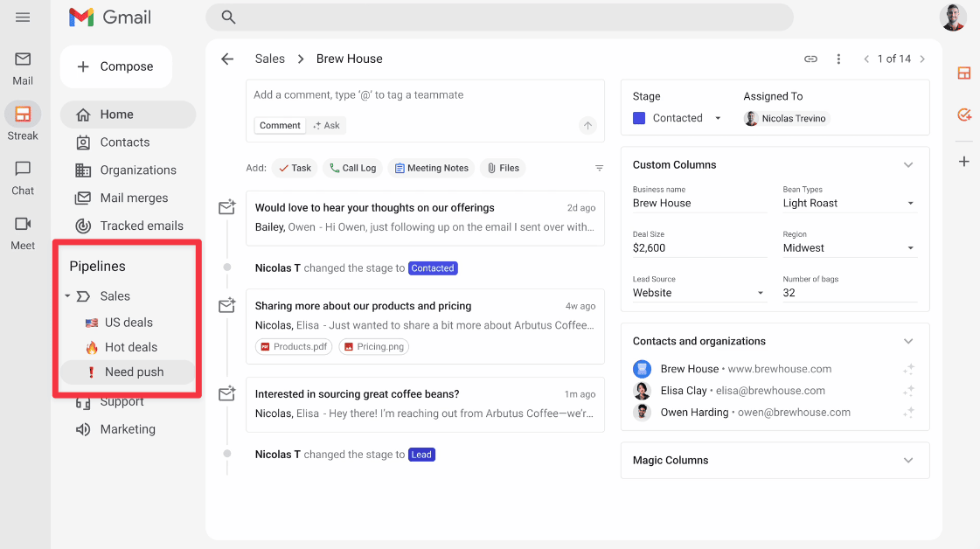
Task: Open Meet from the left sidebar
Action: pos(23,233)
